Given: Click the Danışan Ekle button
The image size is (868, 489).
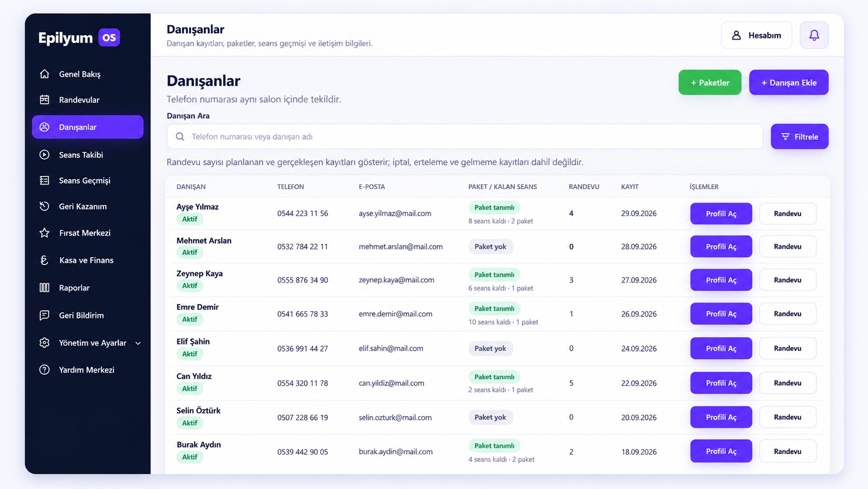Looking at the screenshot, I should 789,83.
